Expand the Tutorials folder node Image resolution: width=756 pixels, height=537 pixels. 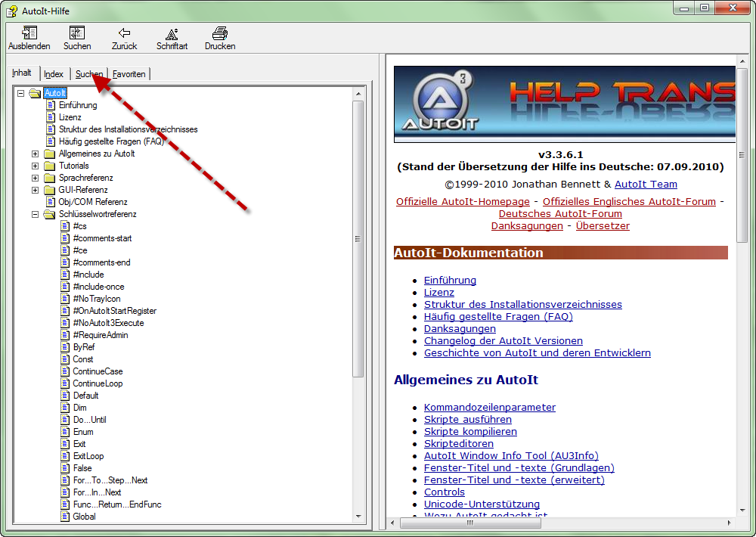[x=36, y=166]
